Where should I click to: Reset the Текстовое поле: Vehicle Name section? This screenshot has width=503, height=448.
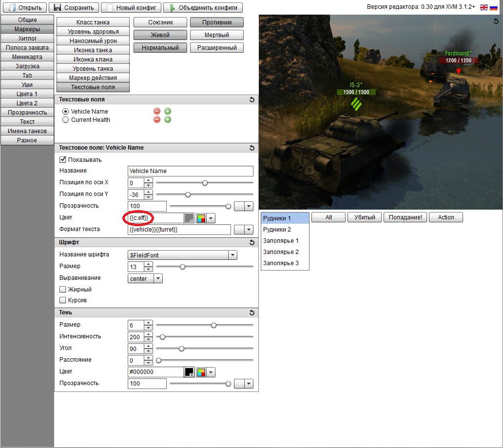252,148
